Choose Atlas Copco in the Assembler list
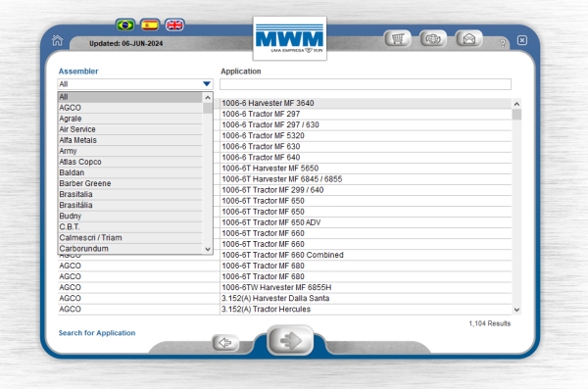This screenshot has height=389, width=588. (130, 162)
